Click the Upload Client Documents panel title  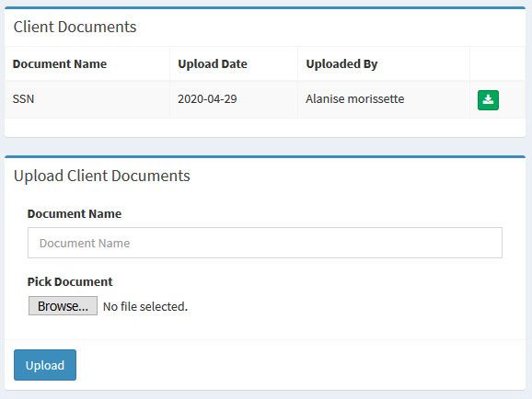(x=102, y=176)
